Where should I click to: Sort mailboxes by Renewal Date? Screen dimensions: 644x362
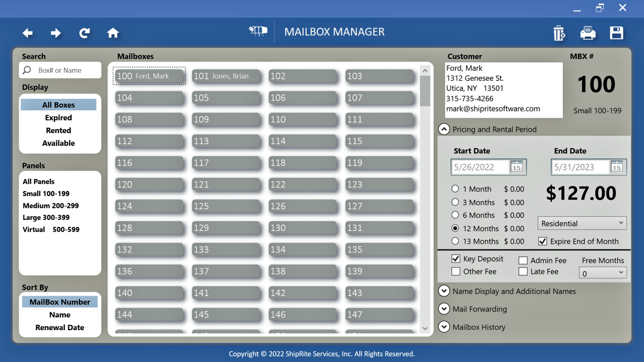coord(60,328)
